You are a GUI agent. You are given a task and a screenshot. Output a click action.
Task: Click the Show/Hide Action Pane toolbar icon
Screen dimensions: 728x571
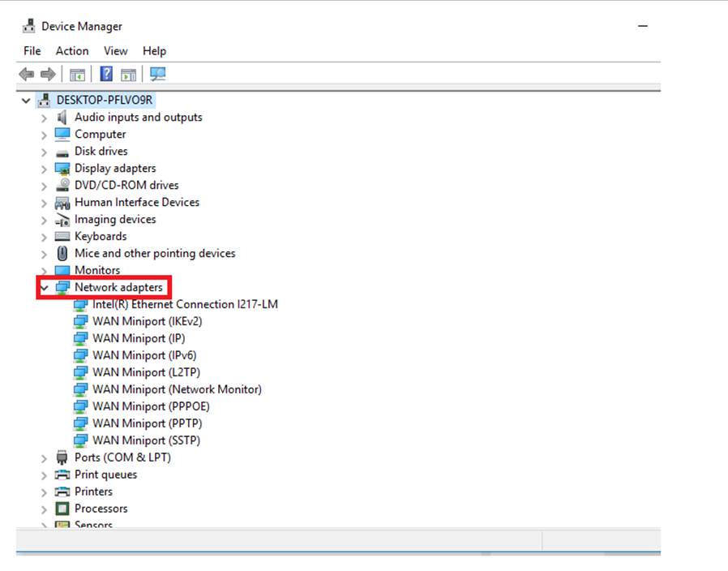pyautogui.click(x=128, y=75)
